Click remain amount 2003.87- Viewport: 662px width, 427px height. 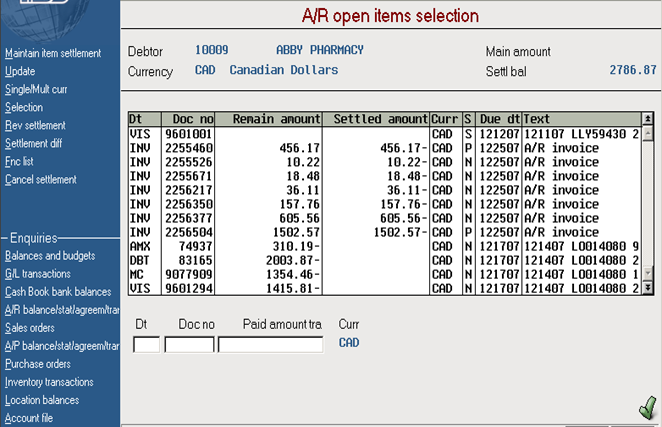tap(293, 261)
